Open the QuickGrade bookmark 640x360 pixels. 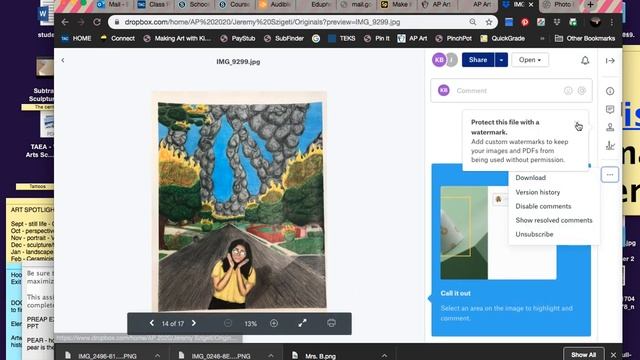click(502, 38)
